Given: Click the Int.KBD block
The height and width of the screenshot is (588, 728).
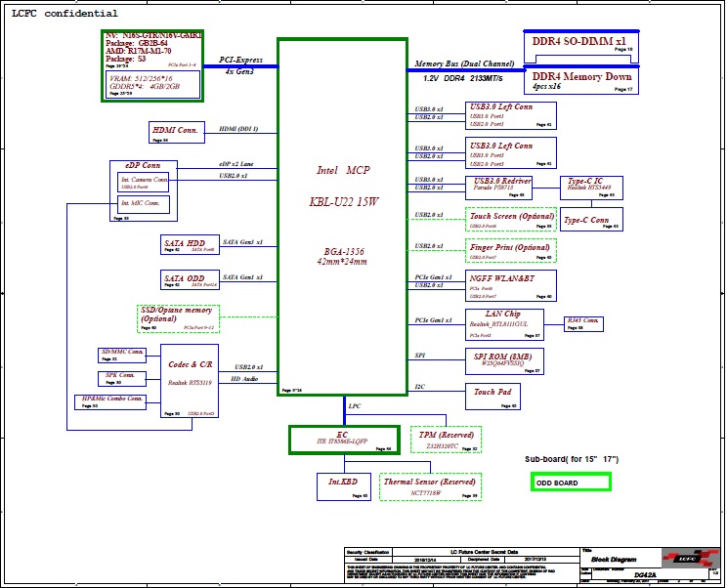Looking at the screenshot, I should [x=343, y=485].
